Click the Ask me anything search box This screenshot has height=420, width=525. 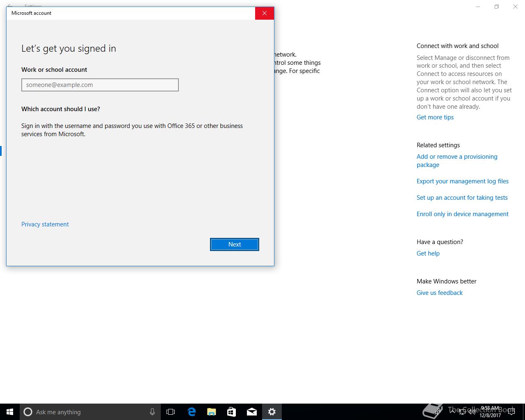(89, 412)
